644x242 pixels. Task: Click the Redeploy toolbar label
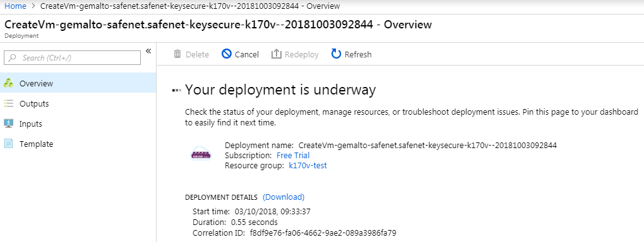tap(302, 55)
